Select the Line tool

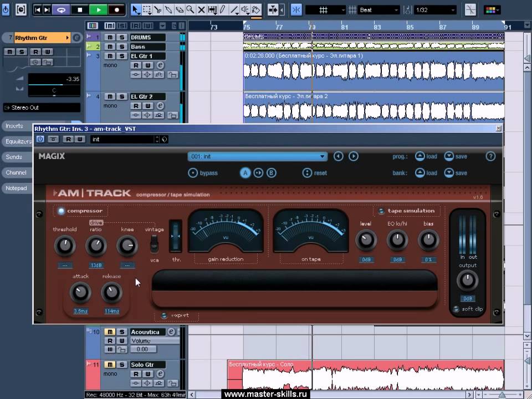(x=234, y=10)
